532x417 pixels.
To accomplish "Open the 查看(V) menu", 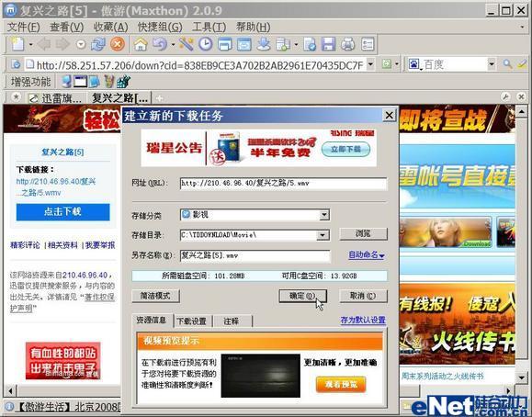I will (66, 27).
